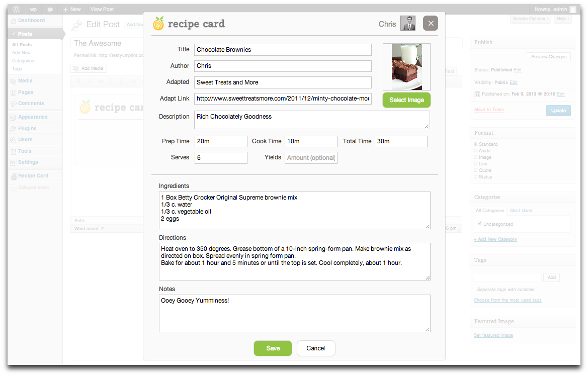Click the wp site name in admin bar

(33, 10)
